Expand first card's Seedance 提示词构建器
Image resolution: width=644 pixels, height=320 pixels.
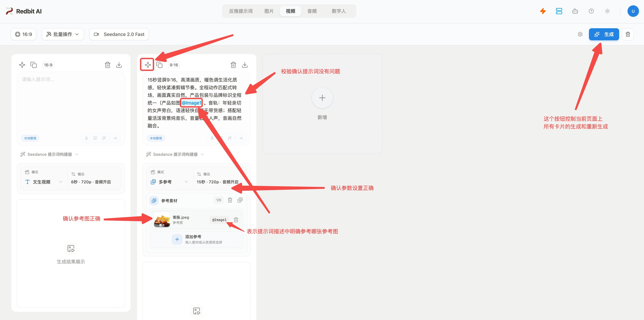(x=50, y=154)
